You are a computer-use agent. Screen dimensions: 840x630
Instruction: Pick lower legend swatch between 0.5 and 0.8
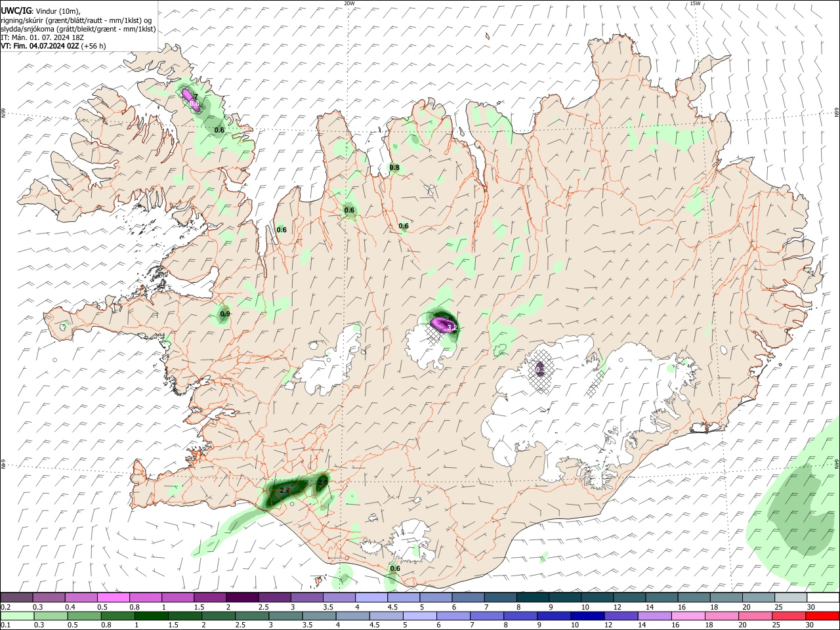coord(84,616)
